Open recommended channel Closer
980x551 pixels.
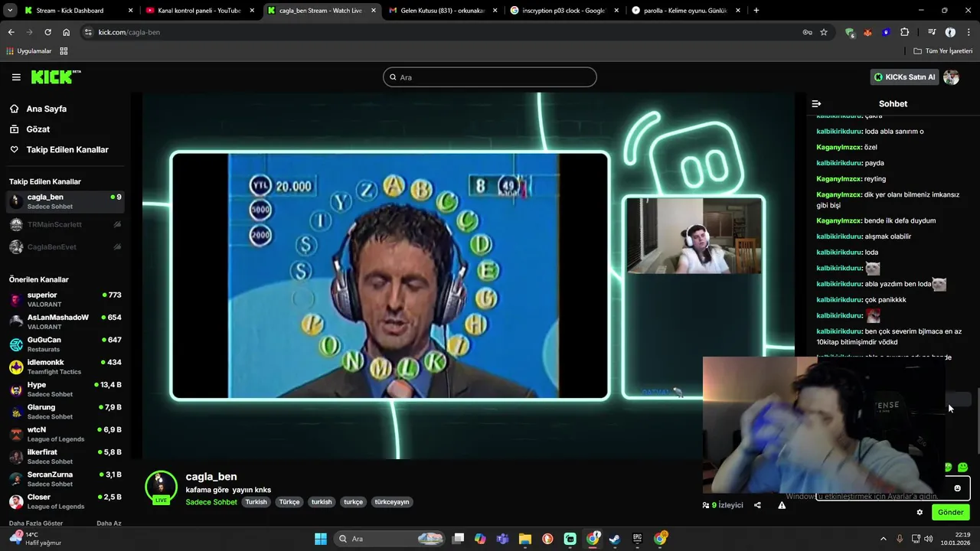pyautogui.click(x=65, y=501)
